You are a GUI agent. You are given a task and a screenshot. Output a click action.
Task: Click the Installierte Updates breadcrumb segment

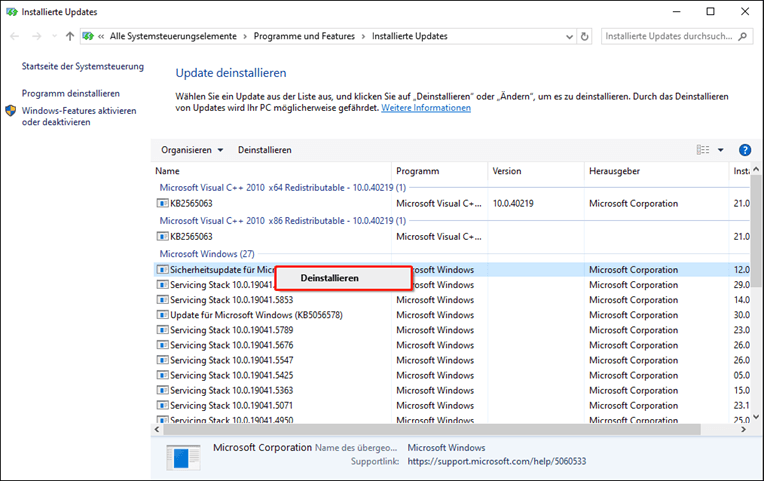click(410, 36)
